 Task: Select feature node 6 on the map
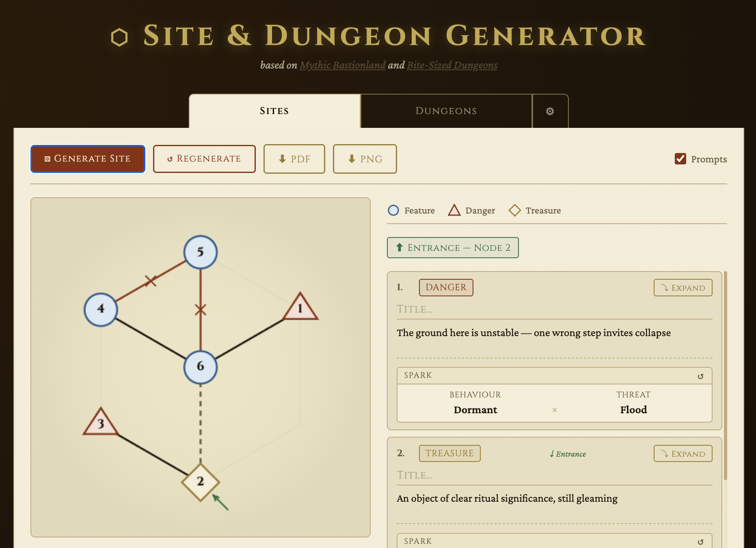pos(201,367)
